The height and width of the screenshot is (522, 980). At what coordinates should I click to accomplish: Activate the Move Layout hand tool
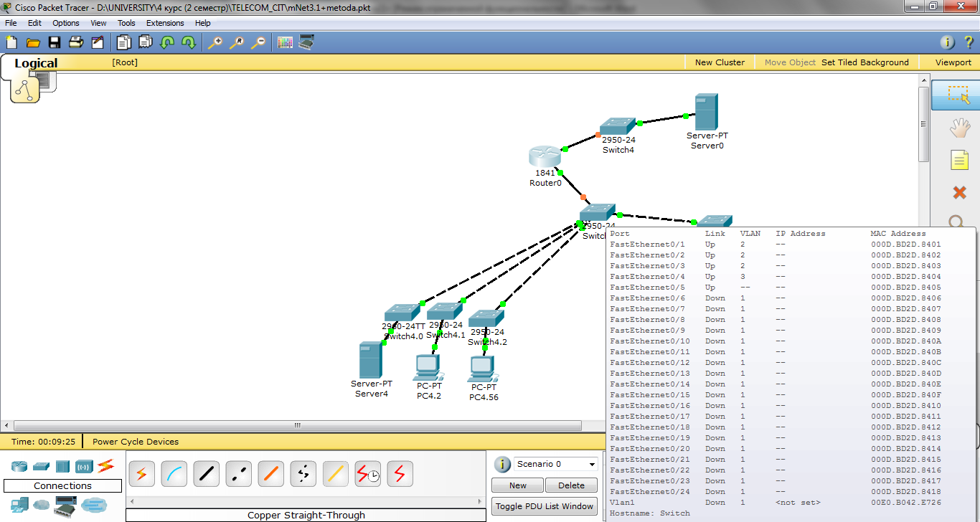click(x=959, y=128)
